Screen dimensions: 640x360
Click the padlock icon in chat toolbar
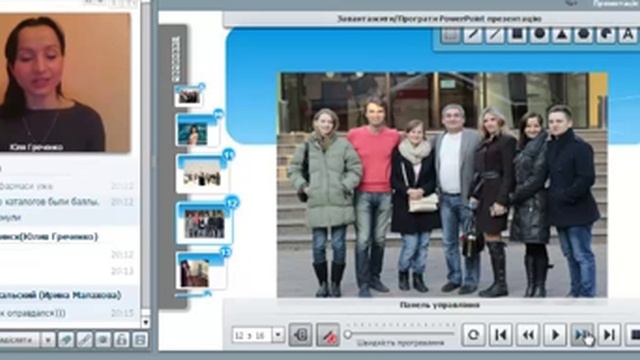[x=121, y=340]
